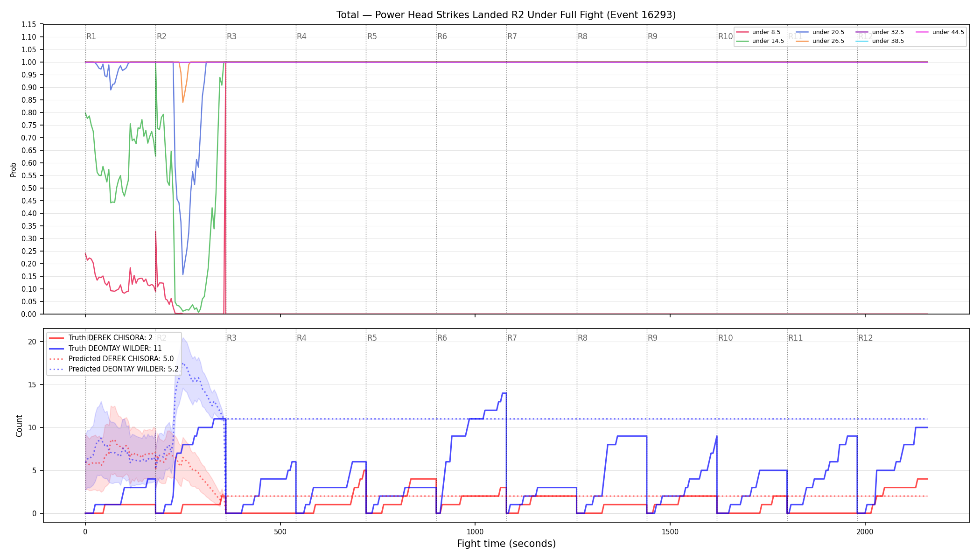980x560 pixels.
Task: Click the 10 tick on the Count axis
Action: 32,427
